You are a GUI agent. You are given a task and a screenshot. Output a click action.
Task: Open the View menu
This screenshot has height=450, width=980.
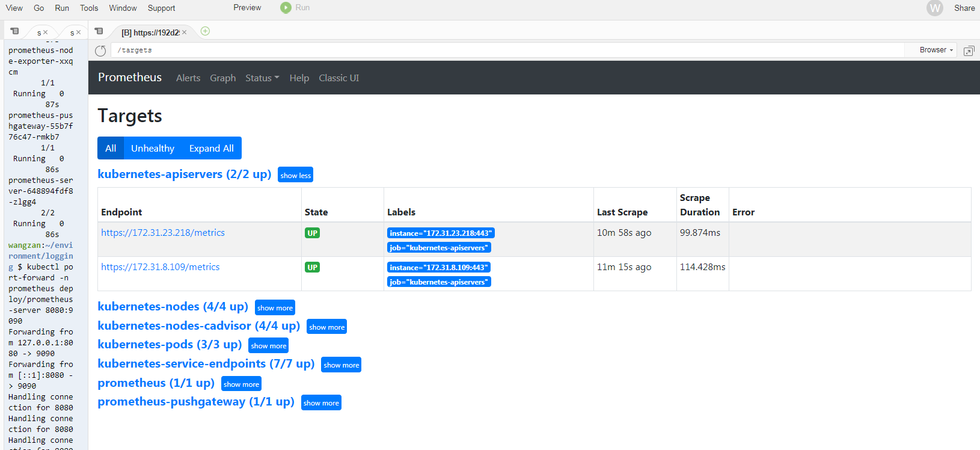point(14,8)
